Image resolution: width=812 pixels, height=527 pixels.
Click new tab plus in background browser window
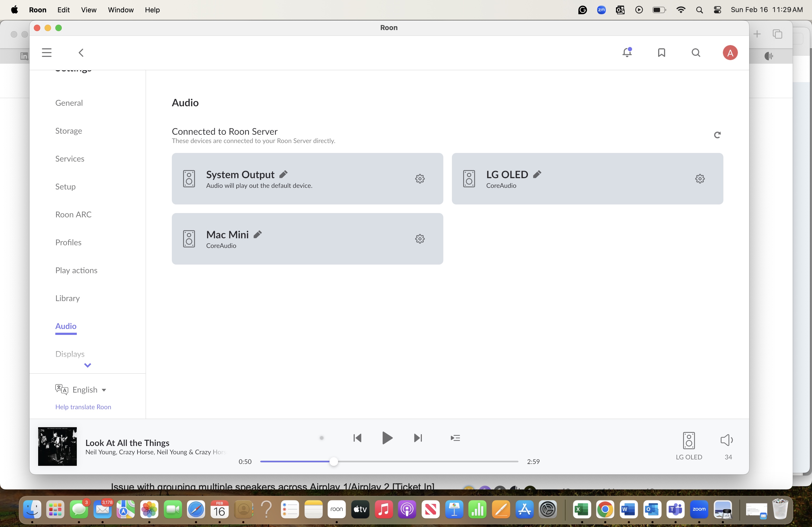pos(757,34)
